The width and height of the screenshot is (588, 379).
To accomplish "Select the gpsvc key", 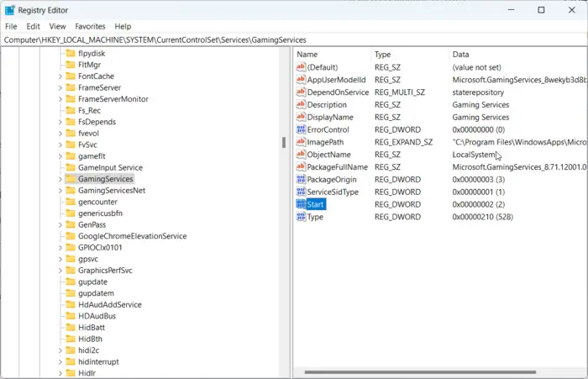I will pos(88,259).
